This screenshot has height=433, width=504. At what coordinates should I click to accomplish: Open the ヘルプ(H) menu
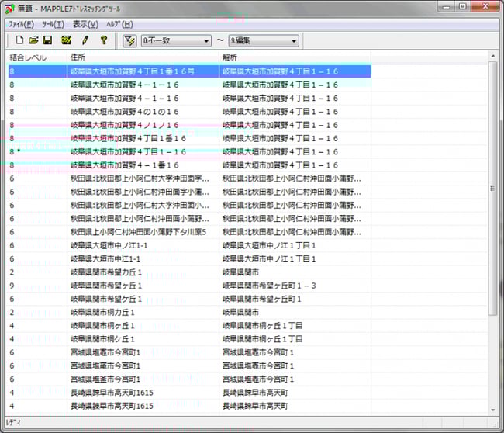pos(119,24)
